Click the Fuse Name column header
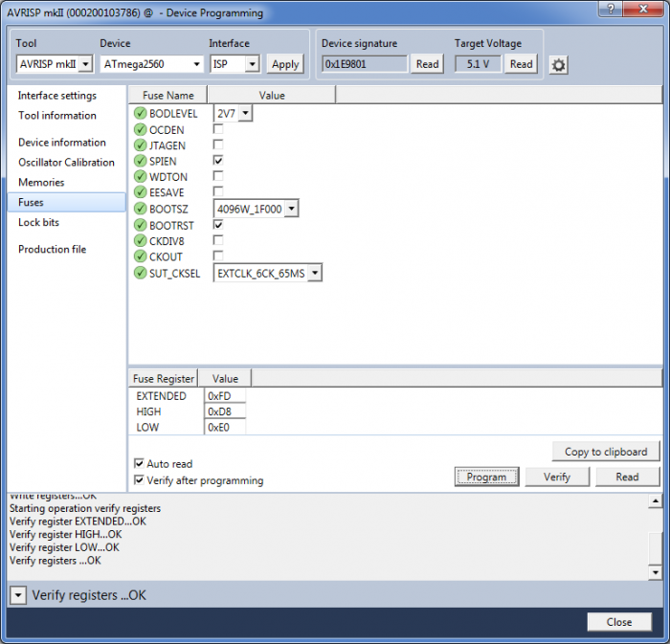The height and width of the screenshot is (644, 670). point(167,96)
